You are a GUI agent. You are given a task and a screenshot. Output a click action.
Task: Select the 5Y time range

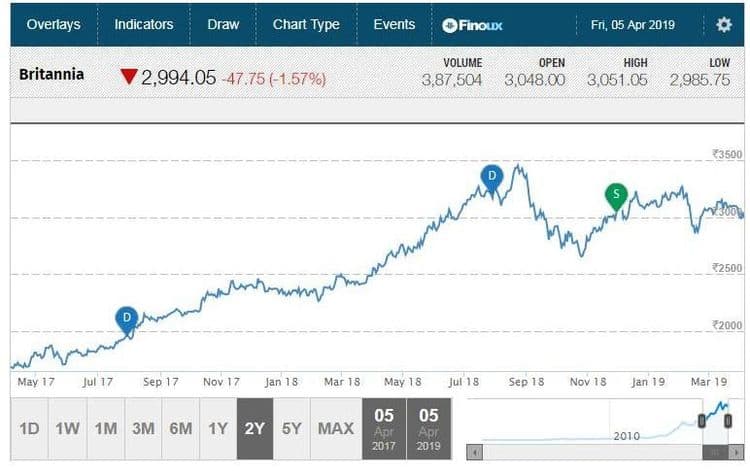tap(291, 428)
